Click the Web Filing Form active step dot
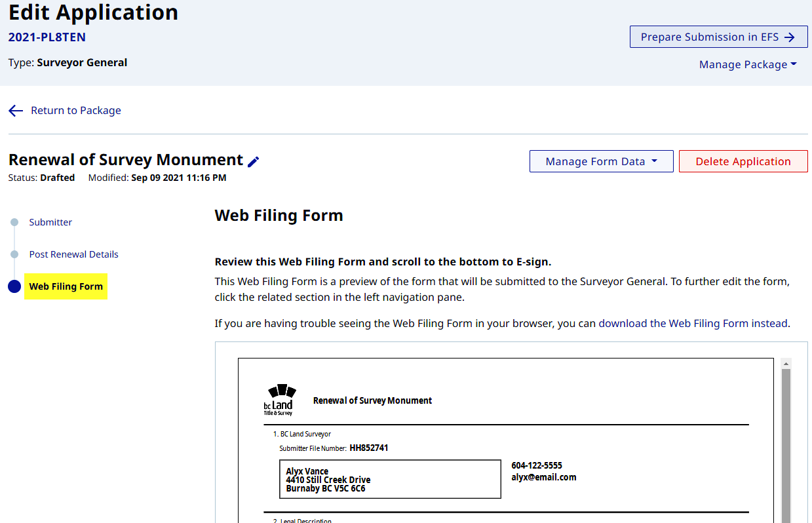This screenshot has width=812, height=523. point(14,286)
